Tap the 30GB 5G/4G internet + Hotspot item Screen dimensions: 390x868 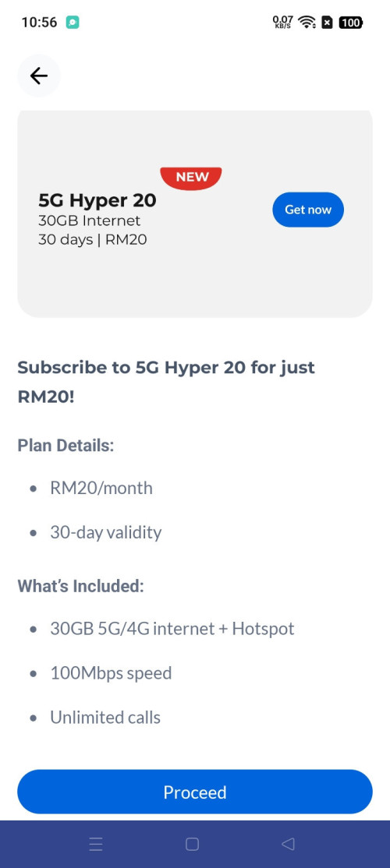(172, 629)
